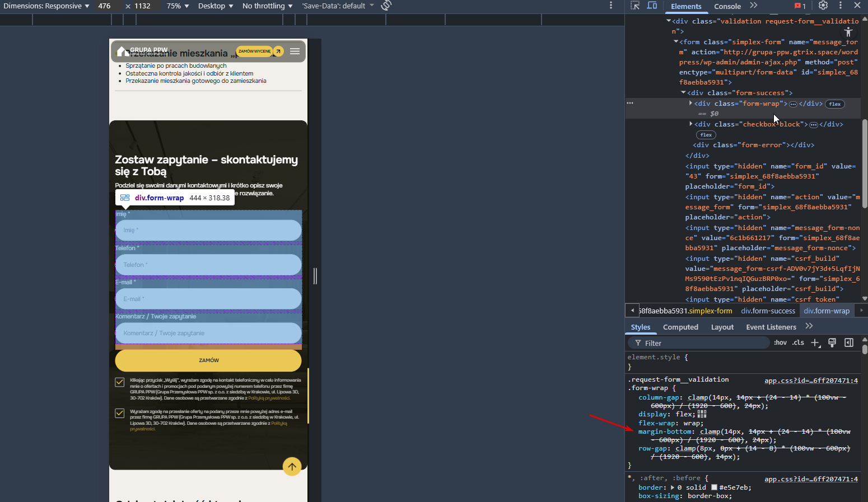Open app.css link for .form-wrap rule
868x502 pixels.
point(811,381)
